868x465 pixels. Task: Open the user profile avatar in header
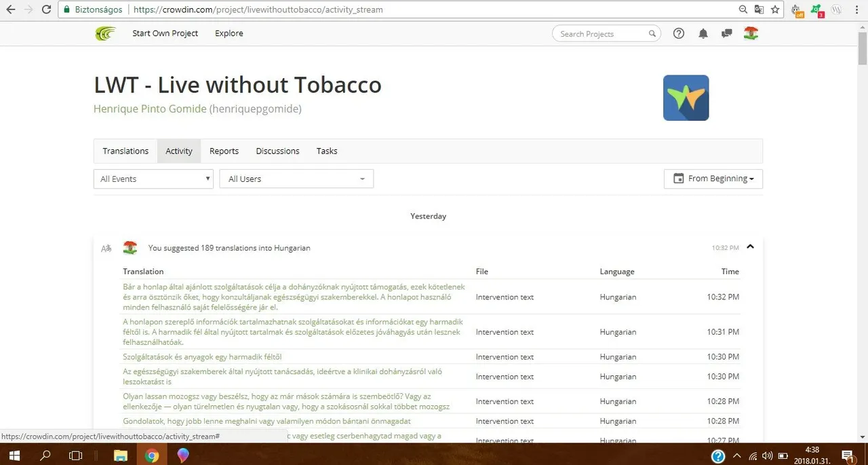[751, 33]
